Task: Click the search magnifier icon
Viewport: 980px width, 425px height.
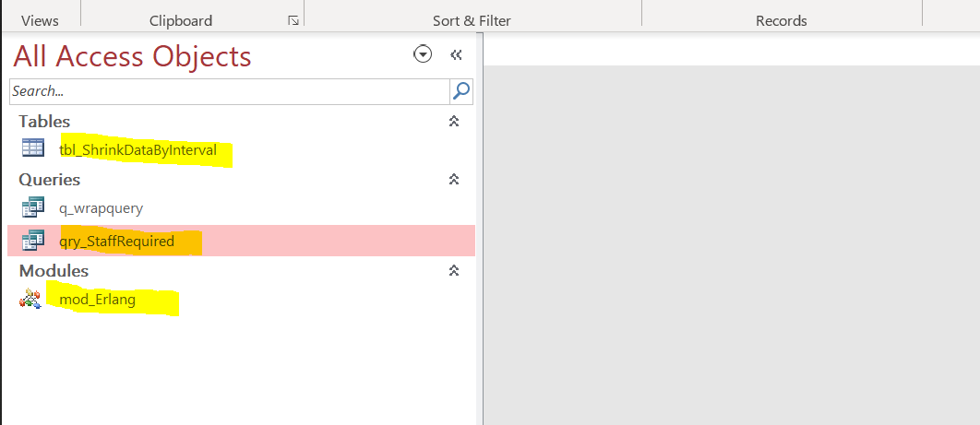Action: (x=461, y=90)
